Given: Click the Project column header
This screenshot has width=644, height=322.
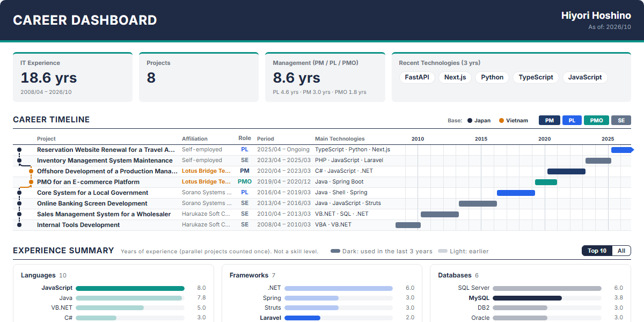Looking at the screenshot, I should pos(46,139).
